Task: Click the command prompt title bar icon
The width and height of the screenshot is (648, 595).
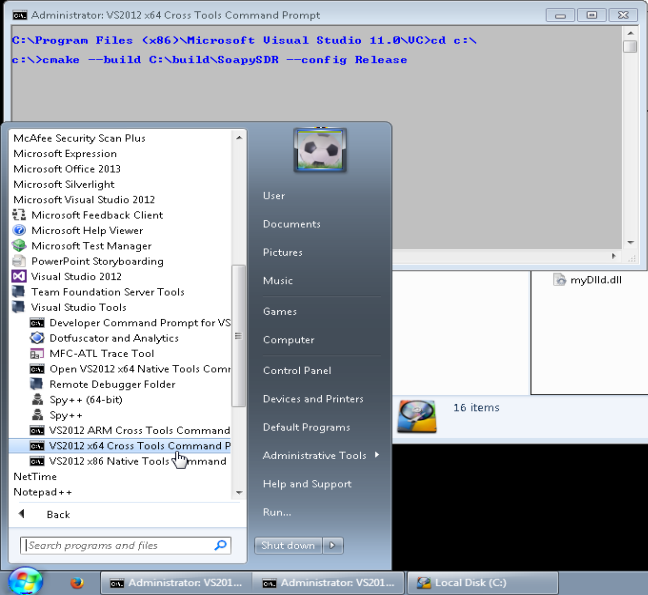Action: [19, 15]
